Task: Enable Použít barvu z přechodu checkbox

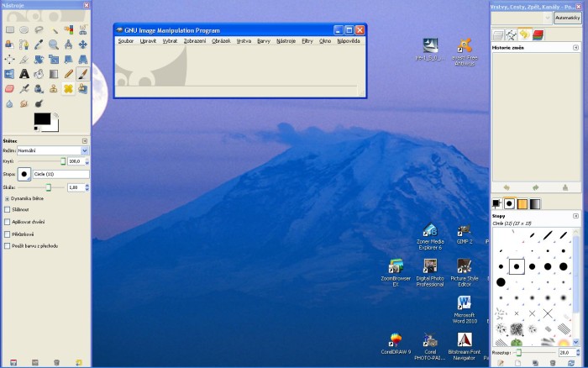Action: pyautogui.click(x=7, y=246)
